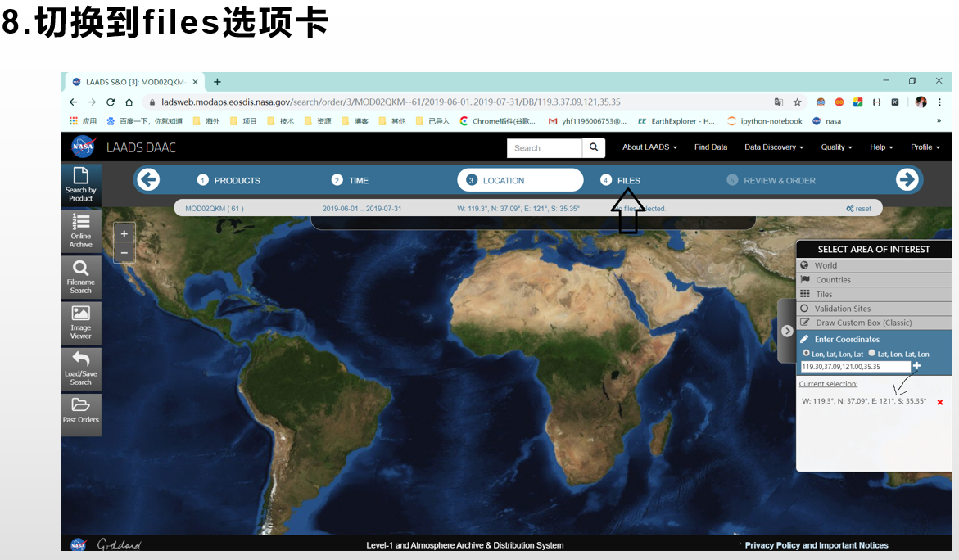Remove current selection with red X

tap(939, 402)
